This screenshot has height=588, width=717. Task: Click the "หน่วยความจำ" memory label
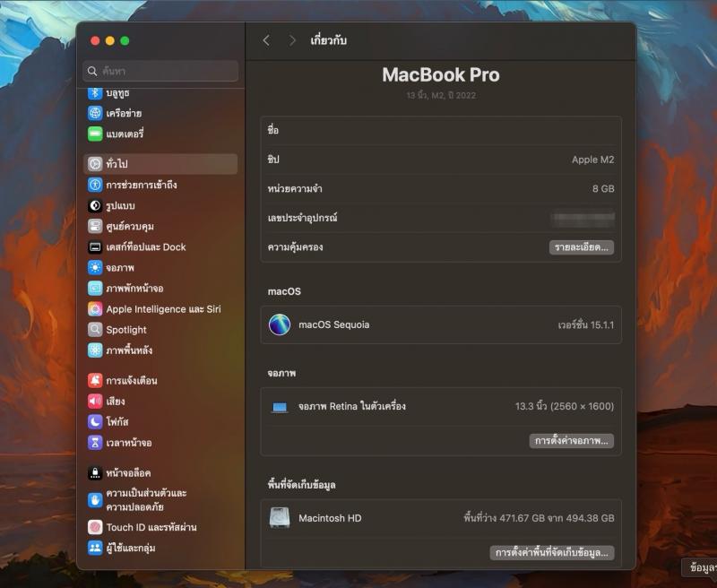coord(295,188)
